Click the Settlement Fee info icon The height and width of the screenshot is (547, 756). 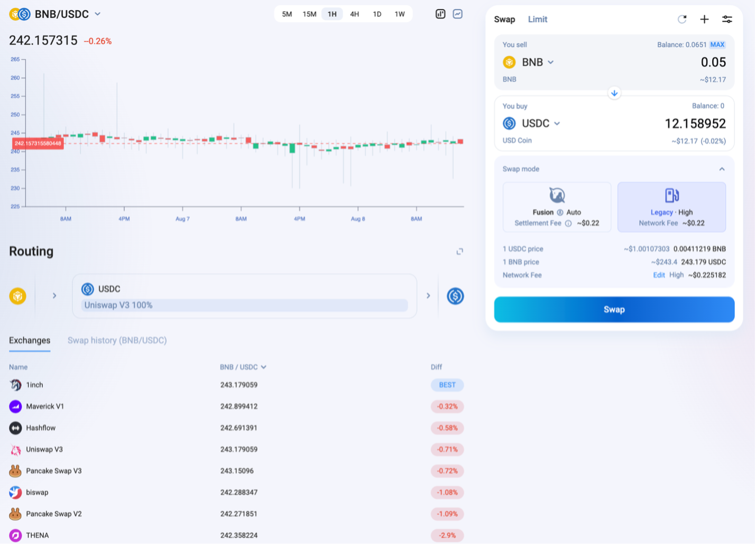(568, 224)
